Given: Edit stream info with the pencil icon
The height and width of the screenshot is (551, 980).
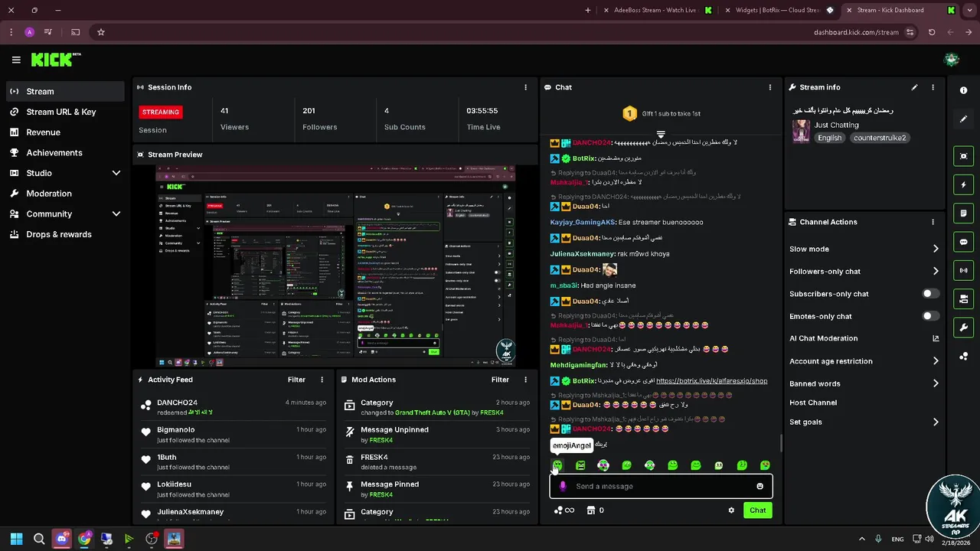Looking at the screenshot, I should (x=914, y=87).
